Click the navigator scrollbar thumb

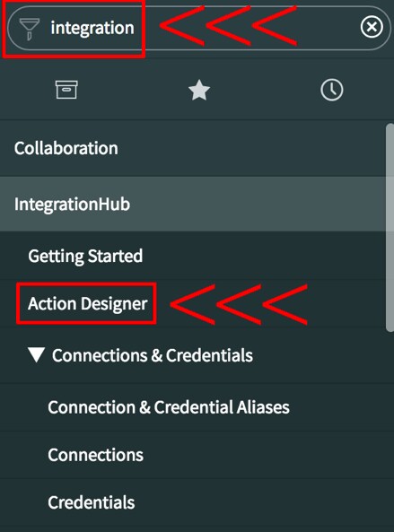point(390,227)
